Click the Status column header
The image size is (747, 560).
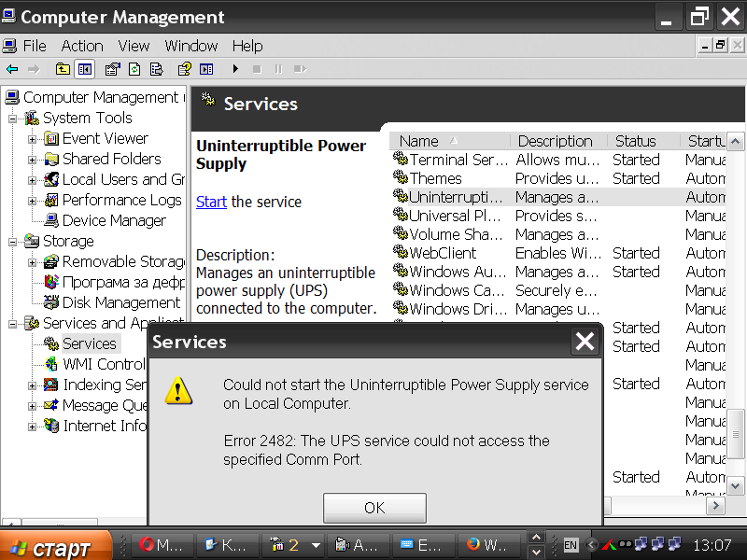tap(643, 141)
